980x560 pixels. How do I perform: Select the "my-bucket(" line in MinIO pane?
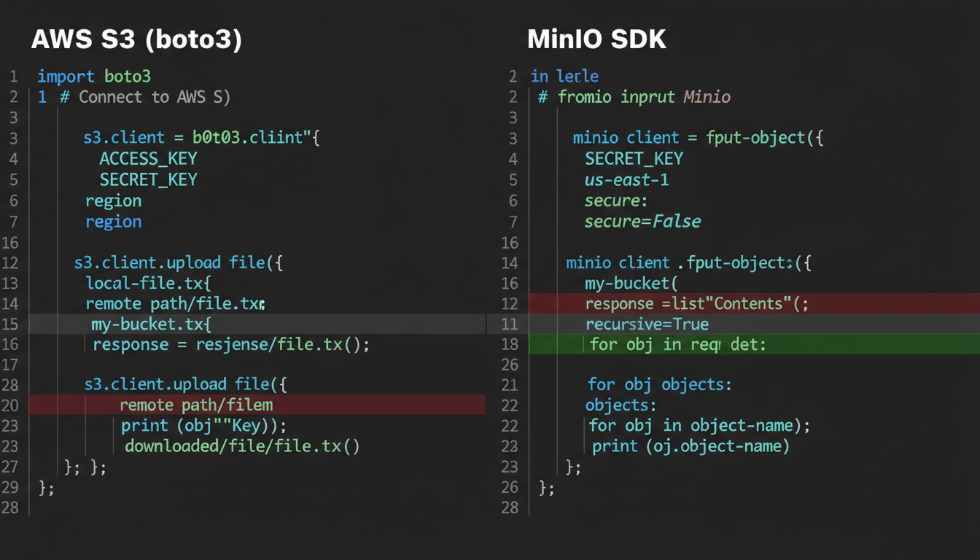(631, 283)
